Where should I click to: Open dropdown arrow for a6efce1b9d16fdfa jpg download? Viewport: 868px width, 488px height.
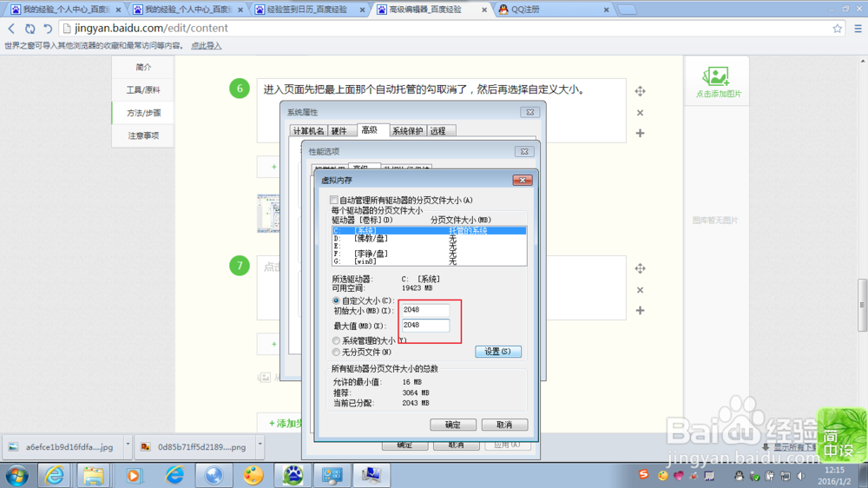coord(128,445)
